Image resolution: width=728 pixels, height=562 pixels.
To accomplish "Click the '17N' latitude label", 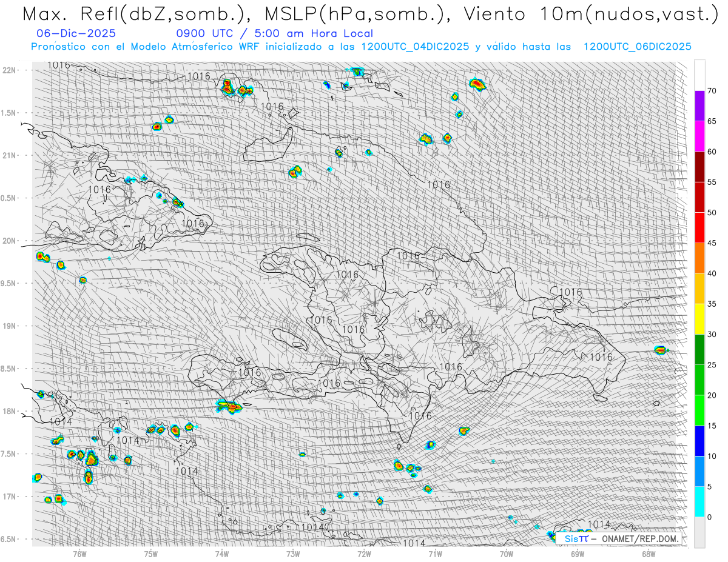I will click(x=10, y=497).
